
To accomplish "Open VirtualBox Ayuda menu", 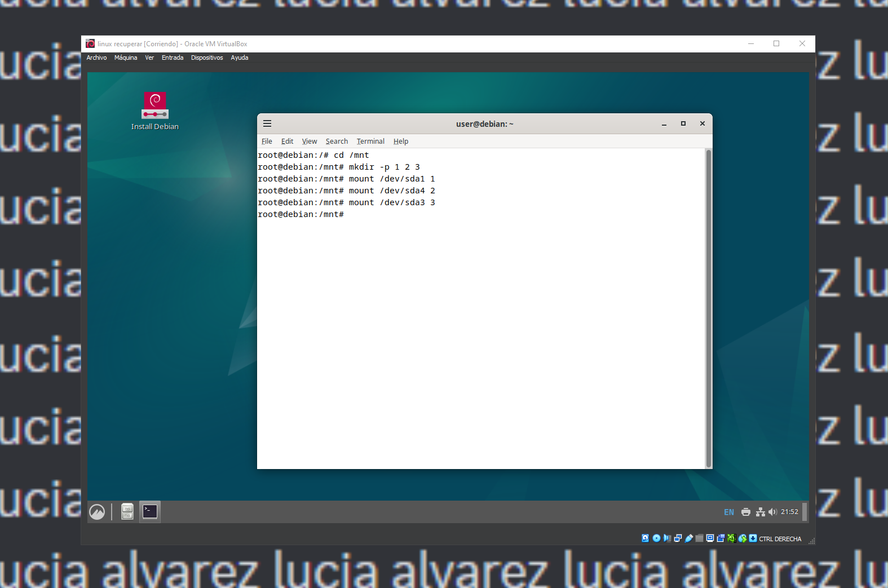I will click(240, 58).
